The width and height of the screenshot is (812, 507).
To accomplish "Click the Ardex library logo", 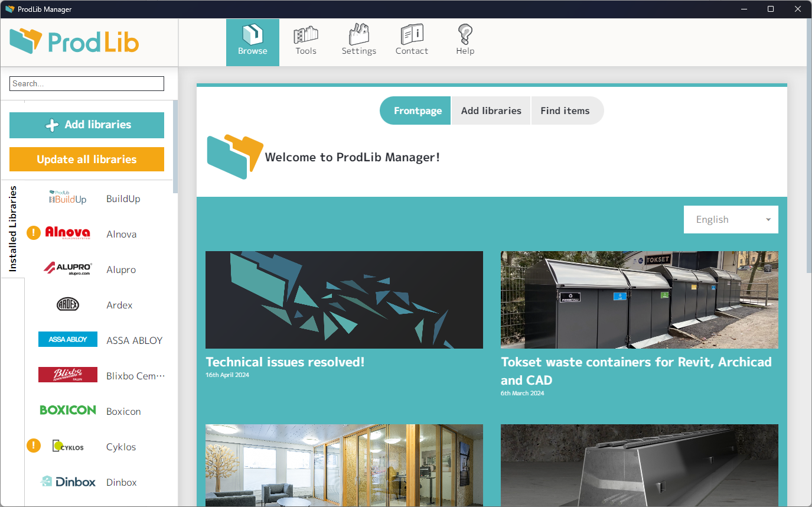I will 68,305.
